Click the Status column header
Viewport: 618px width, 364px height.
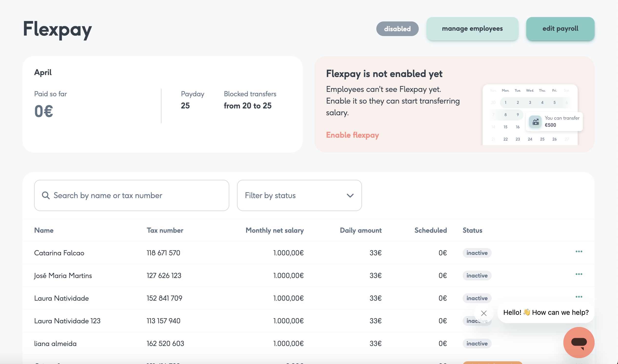click(x=472, y=230)
